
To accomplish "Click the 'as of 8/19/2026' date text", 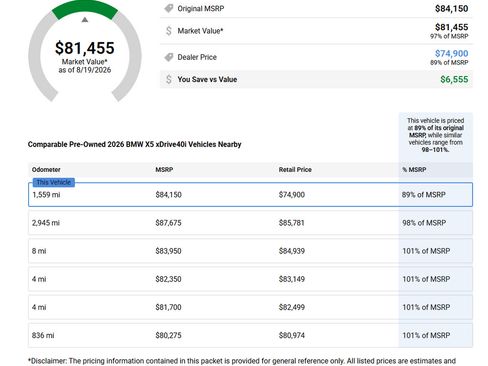I will pyautogui.click(x=85, y=70).
